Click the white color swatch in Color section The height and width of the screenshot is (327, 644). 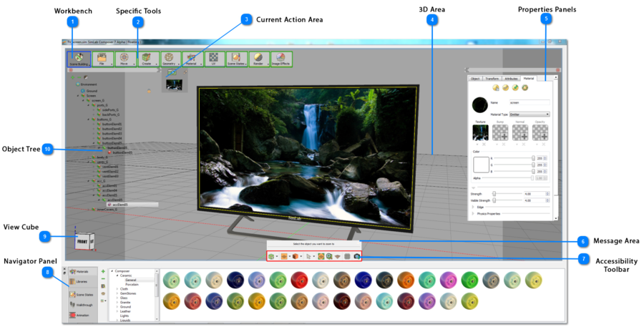pyautogui.click(x=481, y=164)
